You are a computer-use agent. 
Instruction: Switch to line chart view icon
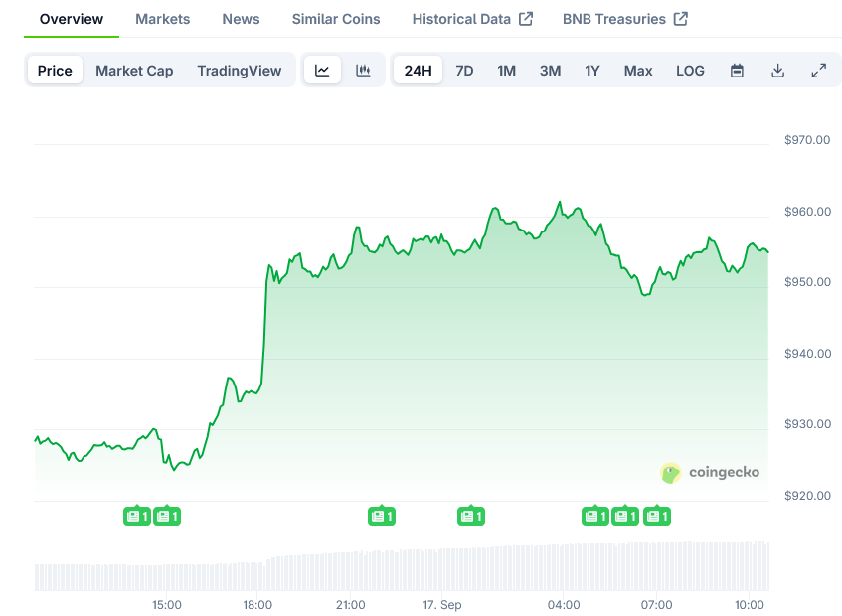pyautogui.click(x=322, y=71)
